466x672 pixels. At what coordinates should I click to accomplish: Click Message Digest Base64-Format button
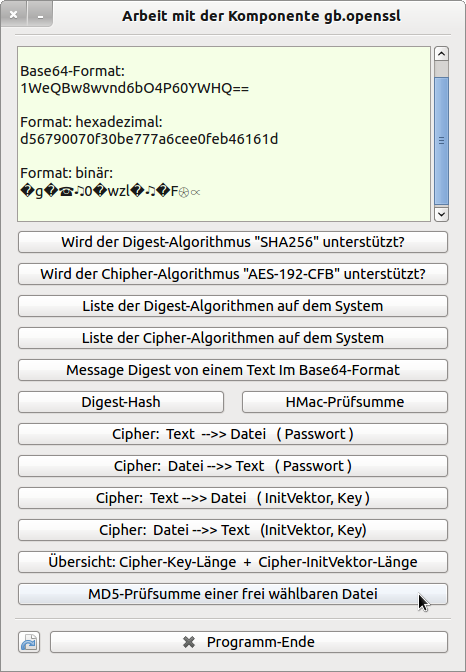tap(233, 370)
